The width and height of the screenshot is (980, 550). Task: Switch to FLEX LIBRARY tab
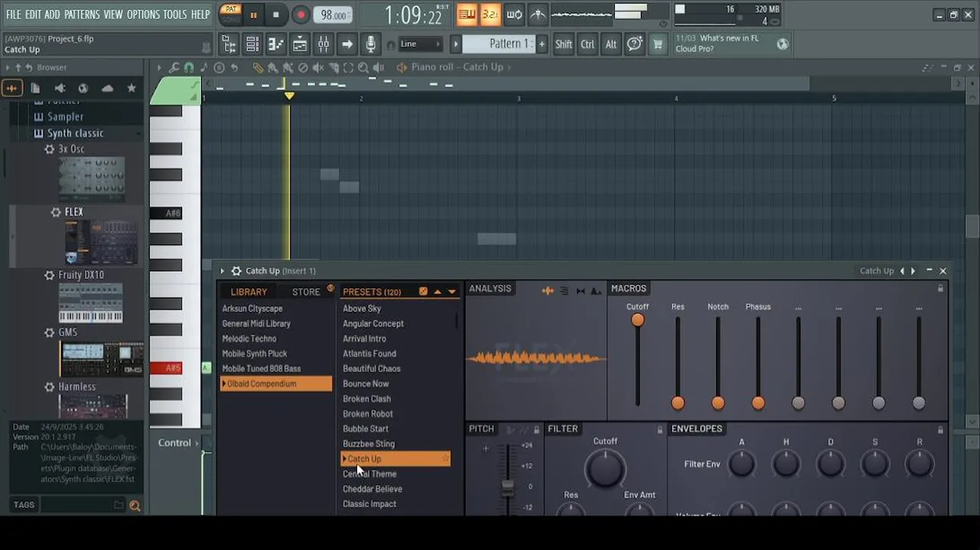(x=249, y=292)
